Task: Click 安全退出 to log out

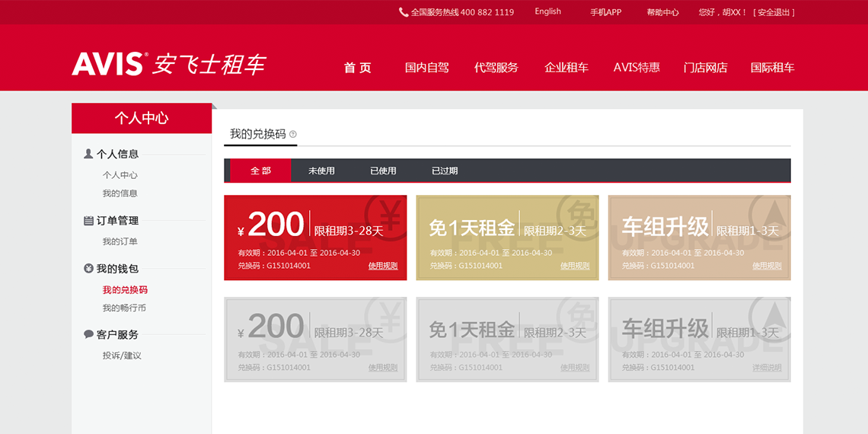Action: coord(774,12)
